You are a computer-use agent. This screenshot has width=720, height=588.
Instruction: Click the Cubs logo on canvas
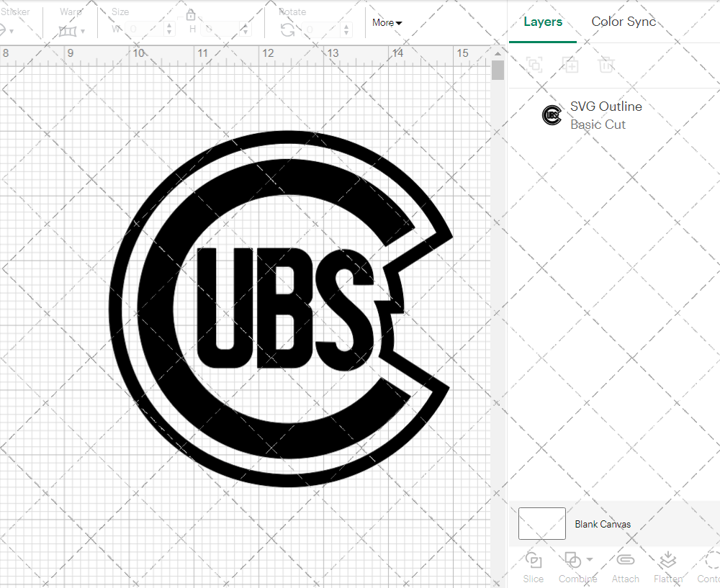[x=282, y=309]
